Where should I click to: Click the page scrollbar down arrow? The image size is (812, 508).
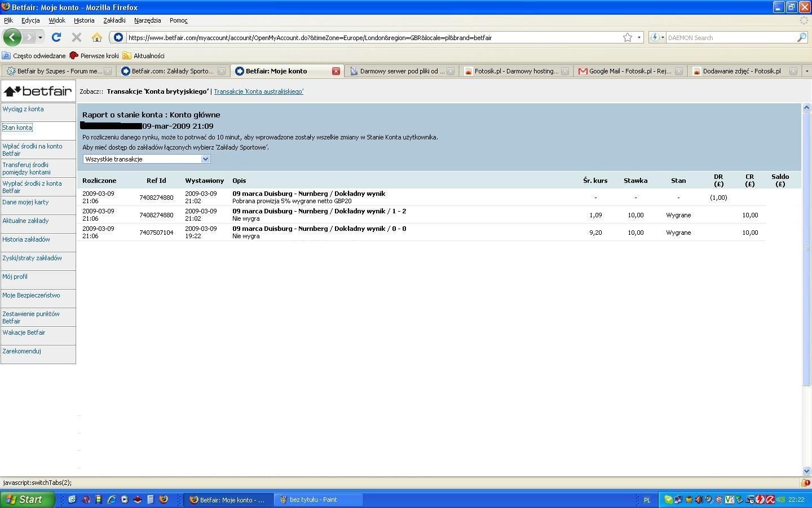tap(806, 471)
